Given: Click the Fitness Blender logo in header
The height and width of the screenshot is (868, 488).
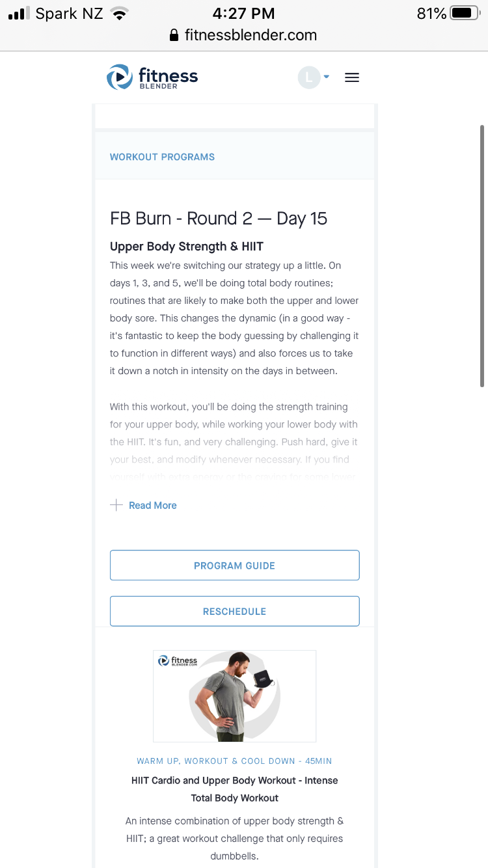Looking at the screenshot, I should coord(152,77).
